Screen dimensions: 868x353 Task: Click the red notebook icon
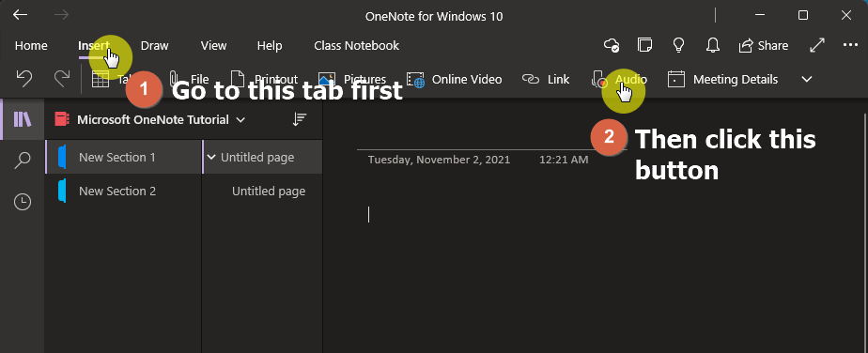(x=61, y=119)
